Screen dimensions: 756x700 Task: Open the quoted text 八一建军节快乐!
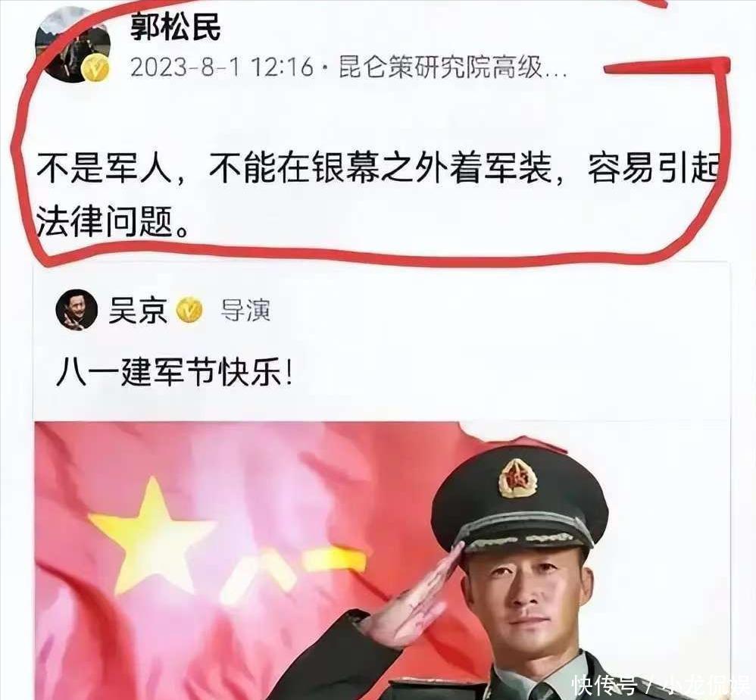tap(174, 373)
